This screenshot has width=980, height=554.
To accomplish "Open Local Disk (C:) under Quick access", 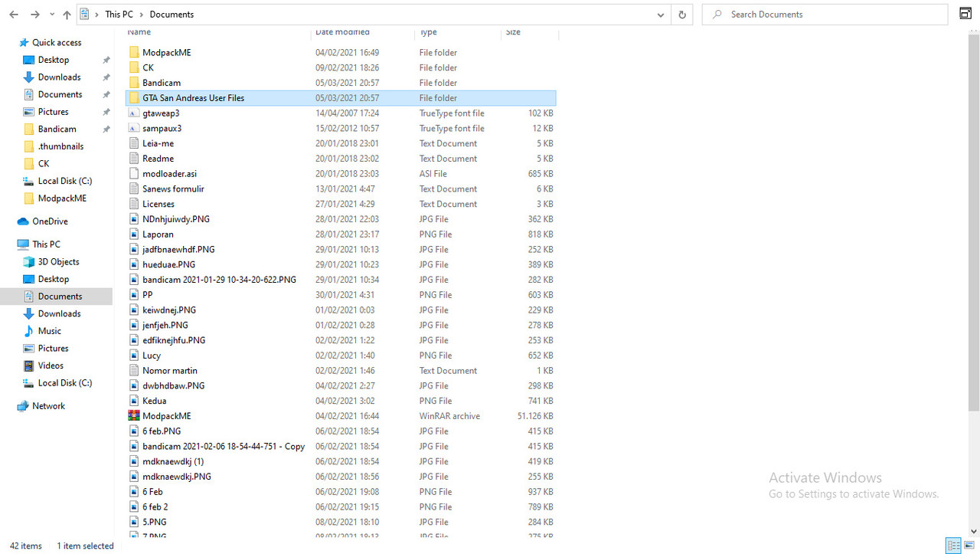I will (65, 181).
